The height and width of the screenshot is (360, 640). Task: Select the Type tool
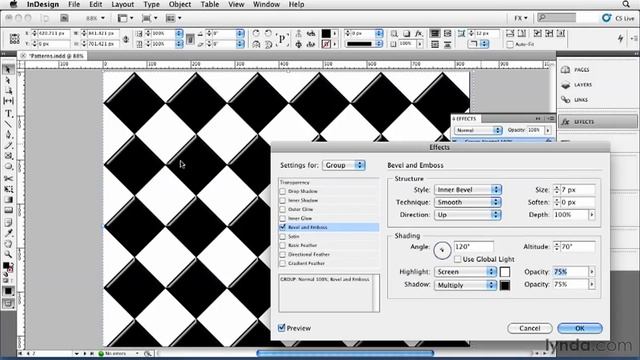(x=8, y=113)
